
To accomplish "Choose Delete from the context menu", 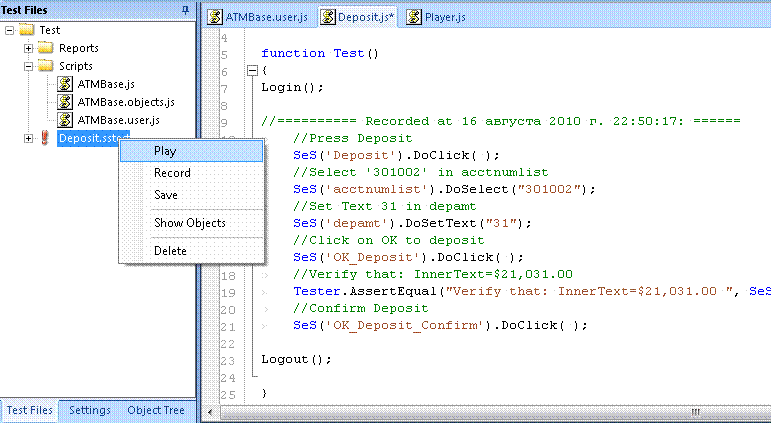I will pyautogui.click(x=170, y=251).
